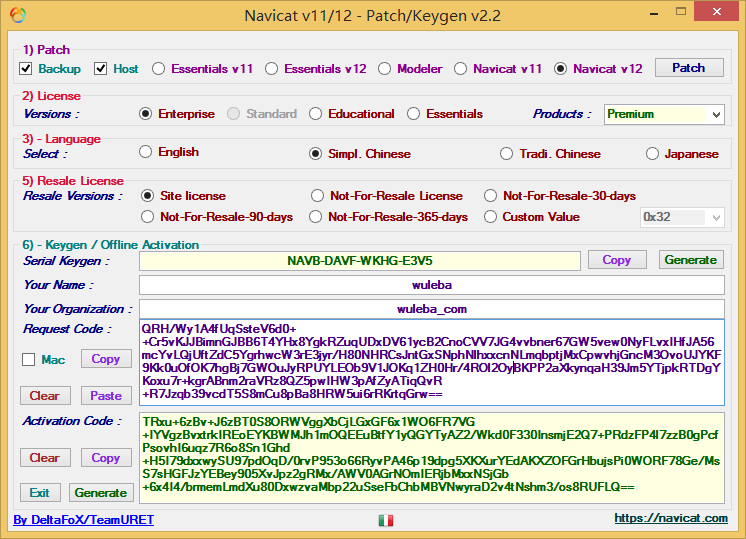Image resolution: width=746 pixels, height=539 pixels.
Task: Choose the Modeler patch option
Action: [x=384, y=69]
